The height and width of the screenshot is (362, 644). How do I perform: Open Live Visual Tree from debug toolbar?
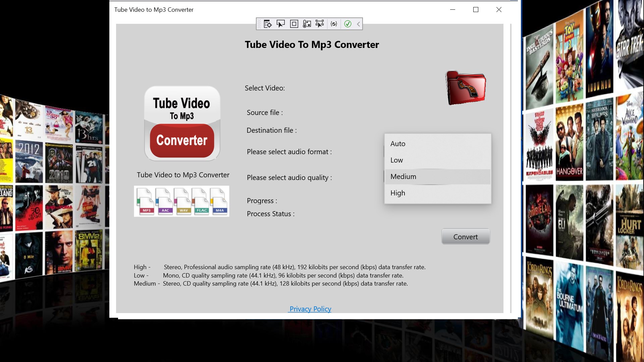pos(267,24)
